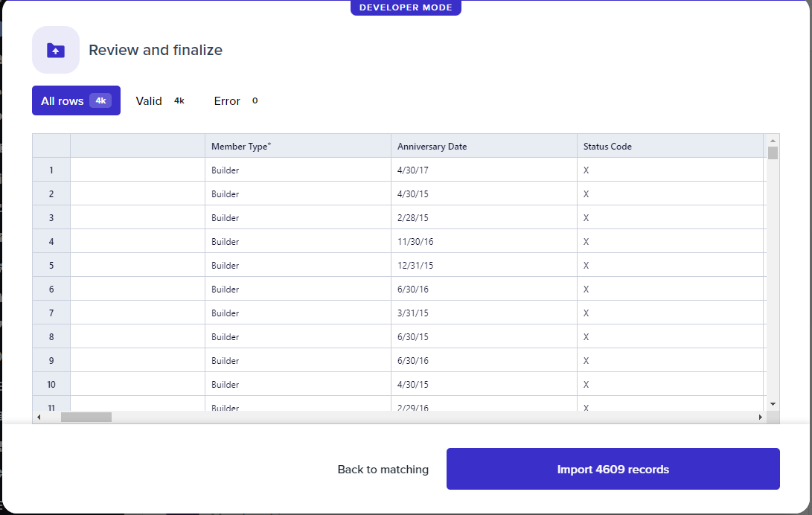Click the Builder cell in row 5
The width and height of the screenshot is (812, 515).
pyautogui.click(x=298, y=265)
